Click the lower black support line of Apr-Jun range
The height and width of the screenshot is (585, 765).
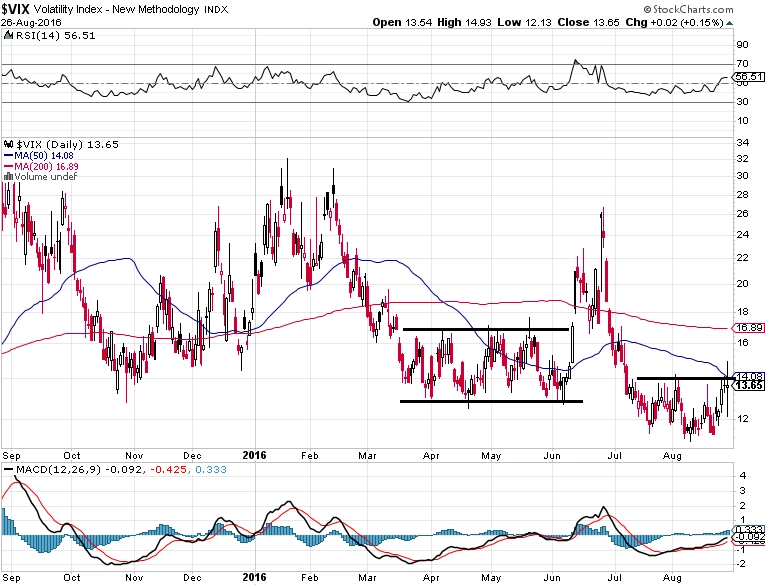[491, 402]
